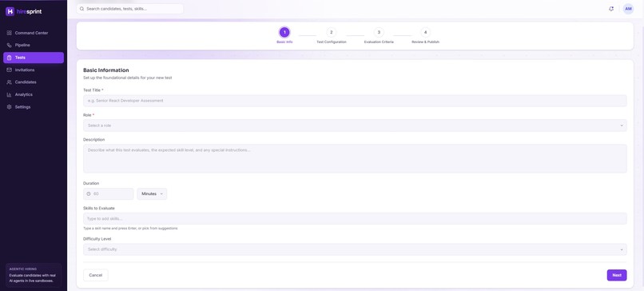644x291 pixels.
Task: Open Settings in the sidebar
Action: coord(34,107)
